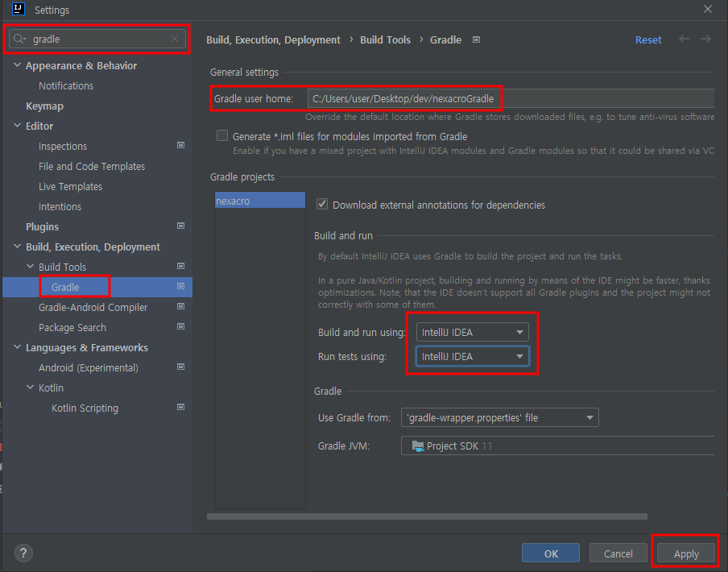Click project icon next to Package Search

(x=181, y=326)
